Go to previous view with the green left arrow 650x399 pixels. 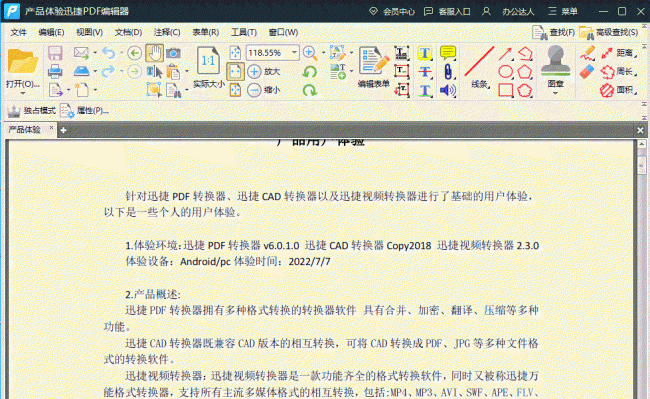[134, 53]
